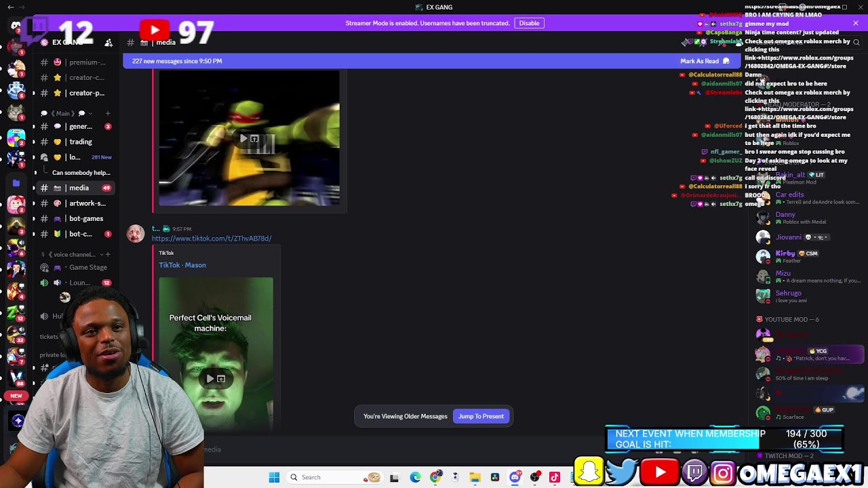This screenshot has width=868, height=488.
Task: Open the webcam app taskbar icon
Action: point(455,477)
